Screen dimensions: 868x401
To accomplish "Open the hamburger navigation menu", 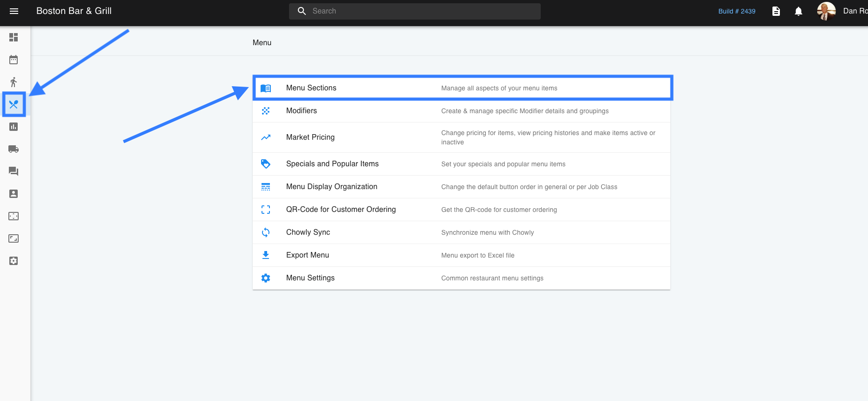I will (x=14, y=11).
